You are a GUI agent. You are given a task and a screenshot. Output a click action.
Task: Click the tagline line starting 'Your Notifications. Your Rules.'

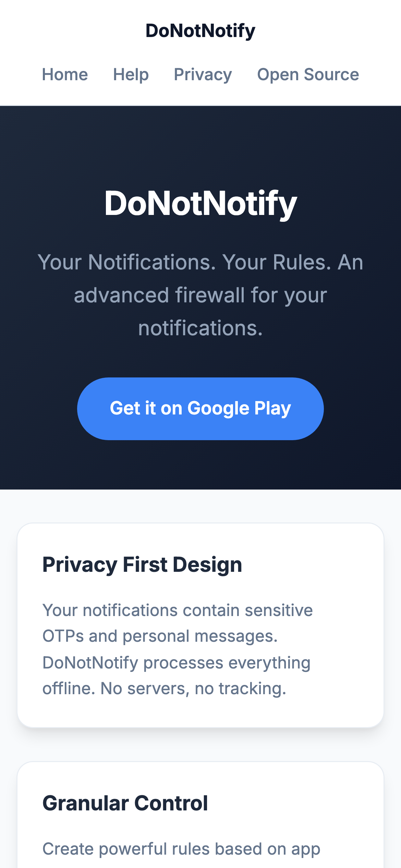point(200,262)
